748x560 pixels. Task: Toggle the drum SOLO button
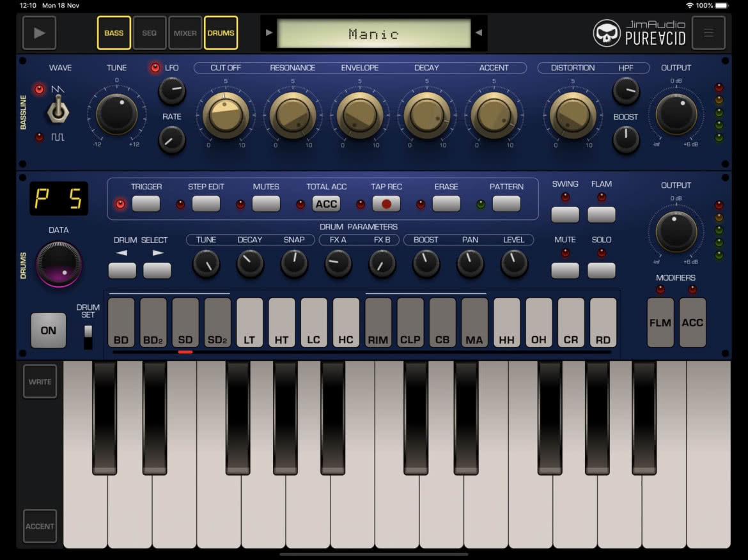tap(602, 270)
